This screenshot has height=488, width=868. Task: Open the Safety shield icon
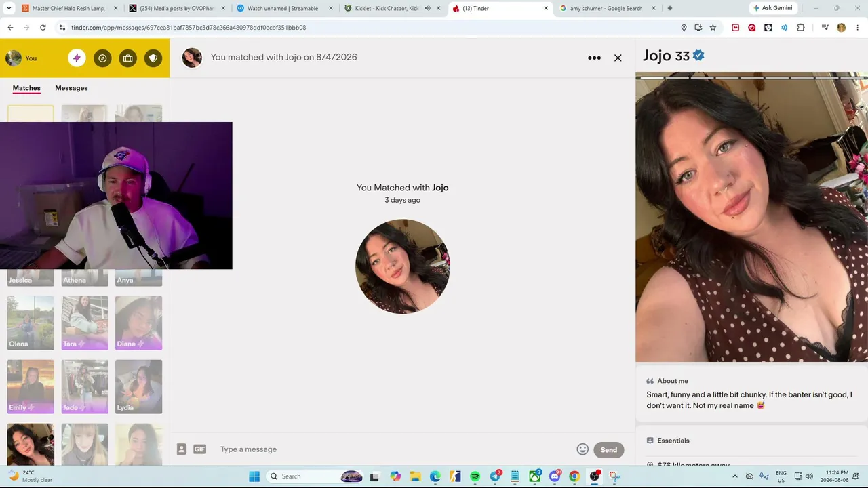[153, 58]
